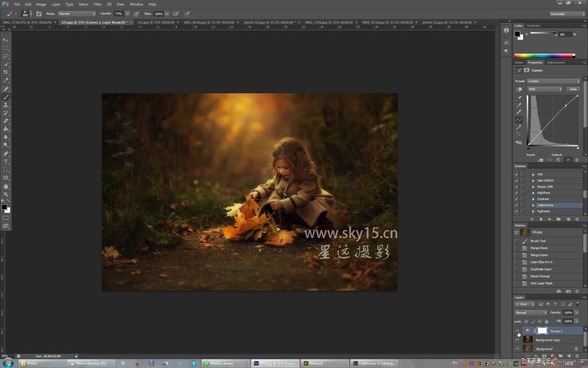Toggle Quick Mask mode in the toolbox
588x368 pixels.
[6, 218]
